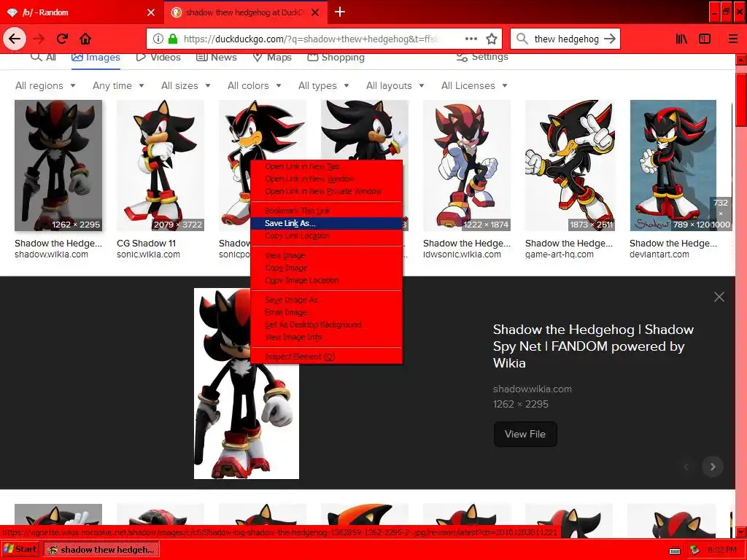Select the 1873 × 2511 game-art-hq thumbnail
This screenshot has height=560, width=747.
coord(570,166)
